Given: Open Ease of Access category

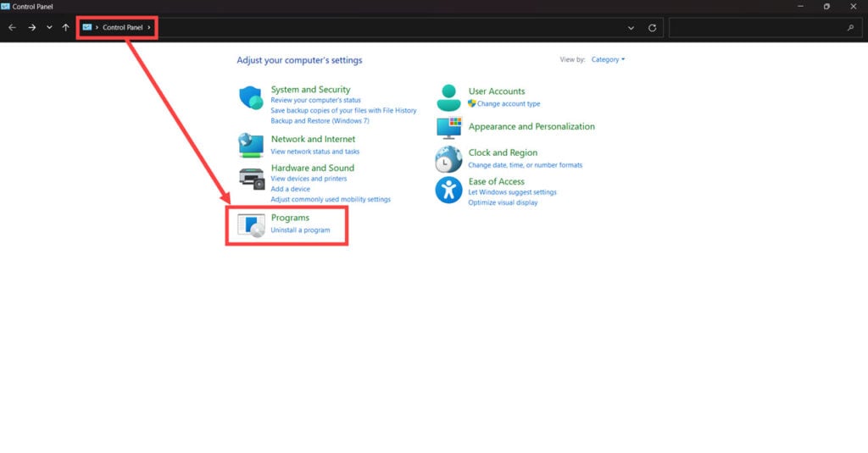Looking at the screenshot, I should click(x=496, y=181).
